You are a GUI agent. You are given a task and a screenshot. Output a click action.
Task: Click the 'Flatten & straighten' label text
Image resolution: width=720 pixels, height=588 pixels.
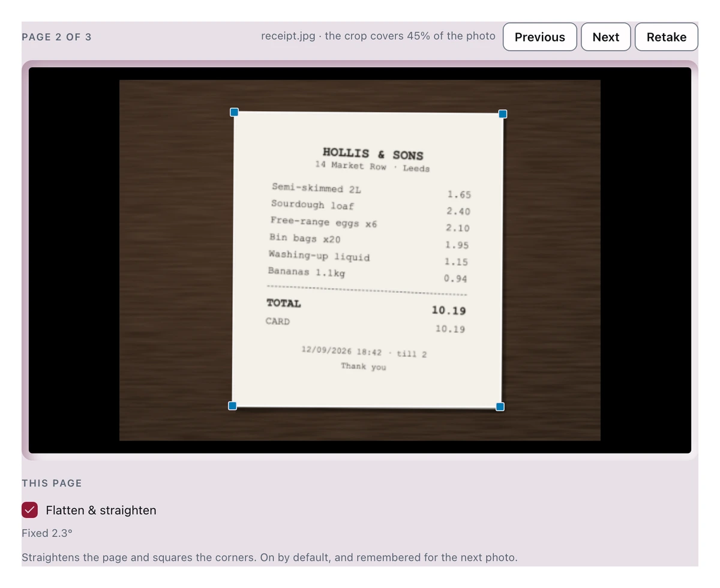tap(101, 510)
